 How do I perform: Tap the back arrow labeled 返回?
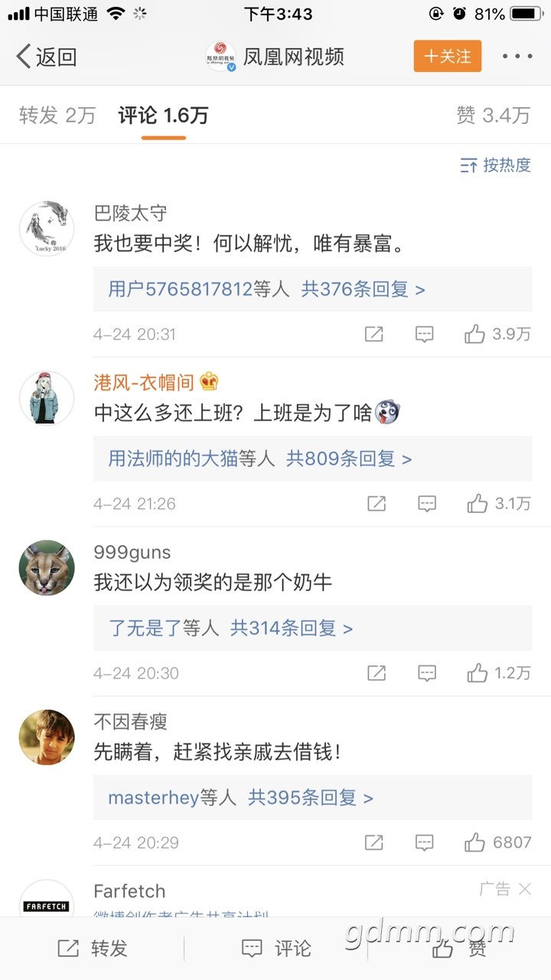[x=46, y=57]
